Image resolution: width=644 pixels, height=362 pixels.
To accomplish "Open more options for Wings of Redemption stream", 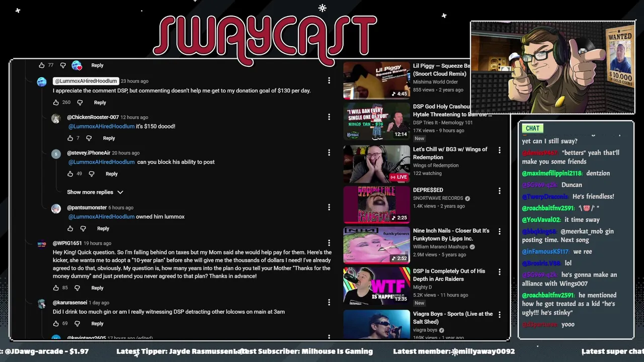I will [500, 150].
